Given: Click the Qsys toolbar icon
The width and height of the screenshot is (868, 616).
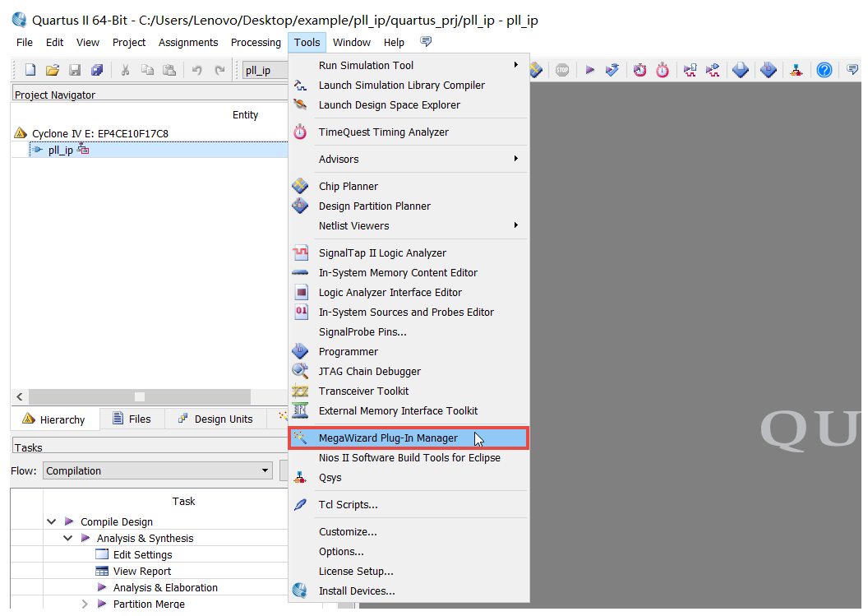Looking at the screenshot, I should tap(796, 70).
